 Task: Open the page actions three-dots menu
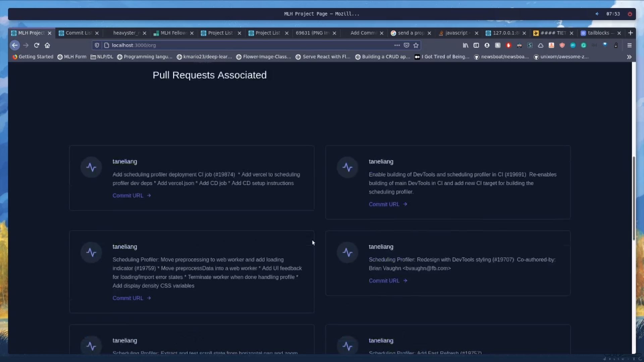(x=397, y=45)
